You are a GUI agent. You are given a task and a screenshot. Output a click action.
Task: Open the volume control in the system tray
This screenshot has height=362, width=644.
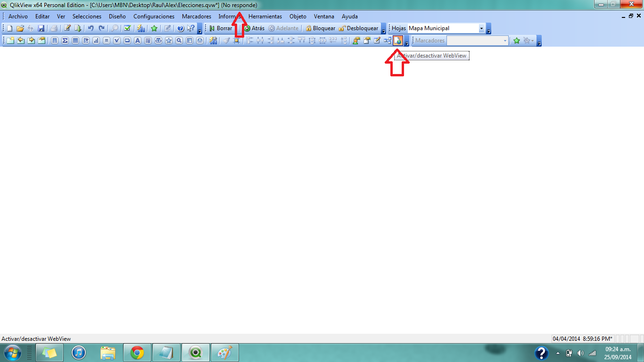coord(581,352)
